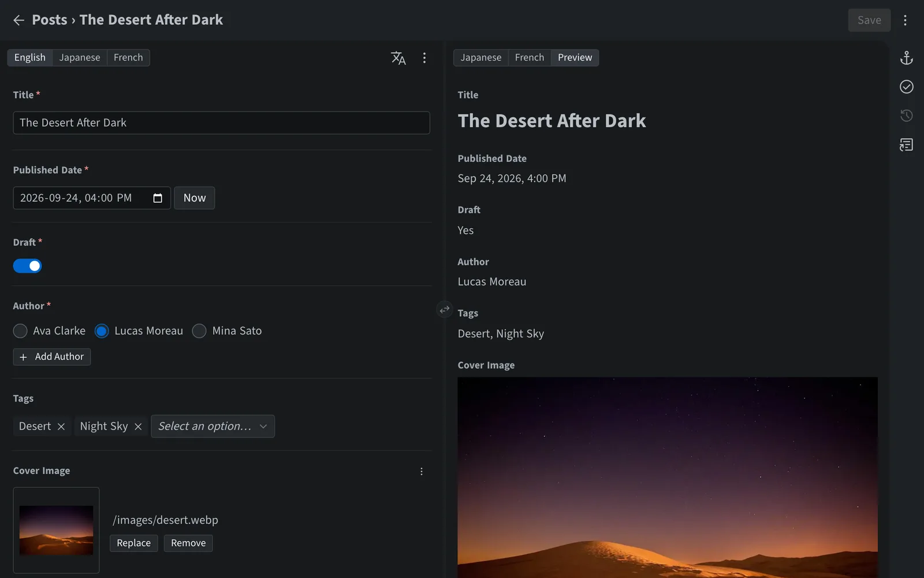Choose Mina Sato as author
The height and width of the screenshot is (578, 924).
point(199,331)
